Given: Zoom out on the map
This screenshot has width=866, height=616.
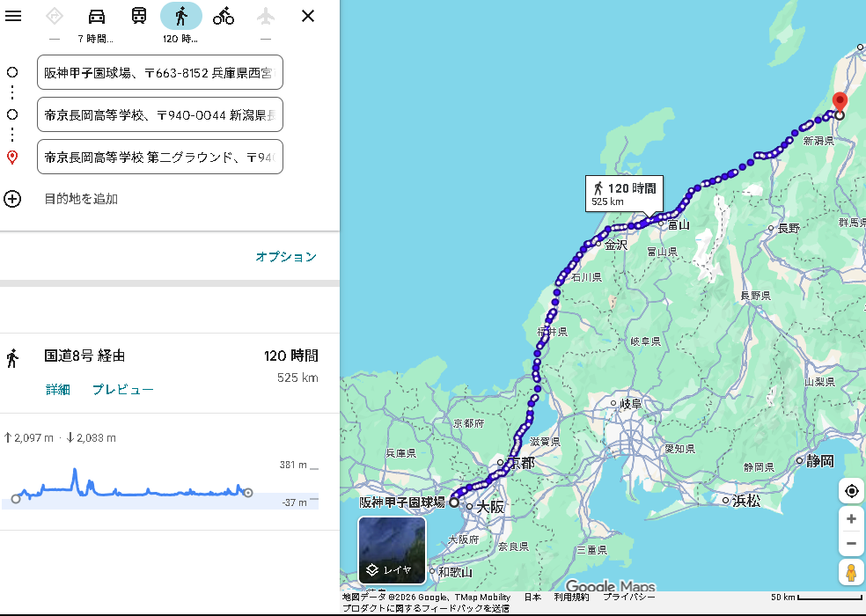Looking at the screenshot, I should click(x=851, y=543).
